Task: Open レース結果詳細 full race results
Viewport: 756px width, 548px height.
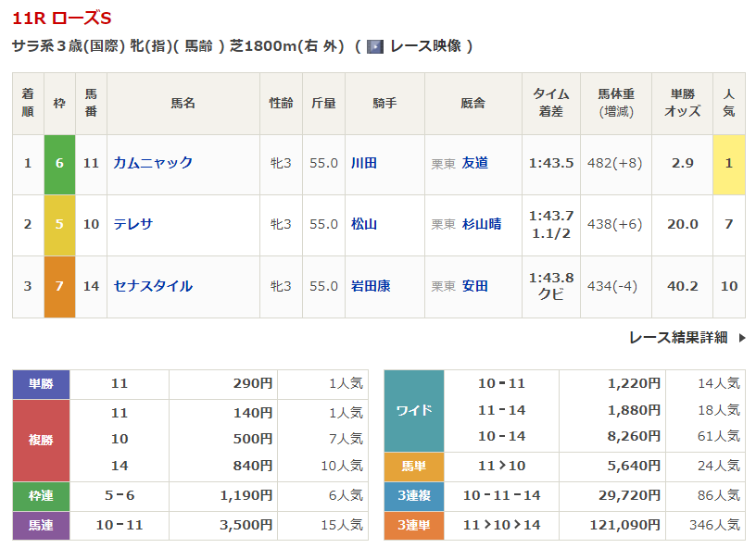Action: (x=678, y=338)
